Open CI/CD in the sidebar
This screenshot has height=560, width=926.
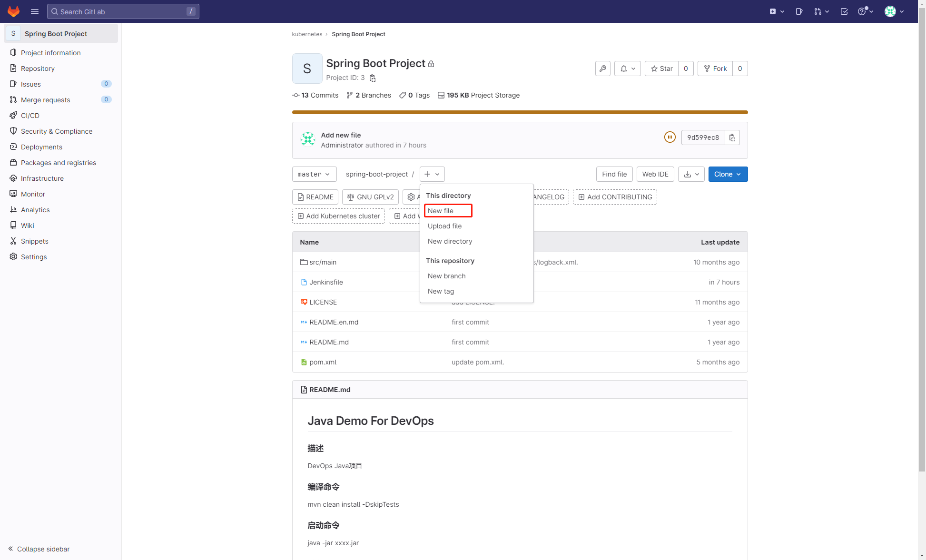pos(30,116)
